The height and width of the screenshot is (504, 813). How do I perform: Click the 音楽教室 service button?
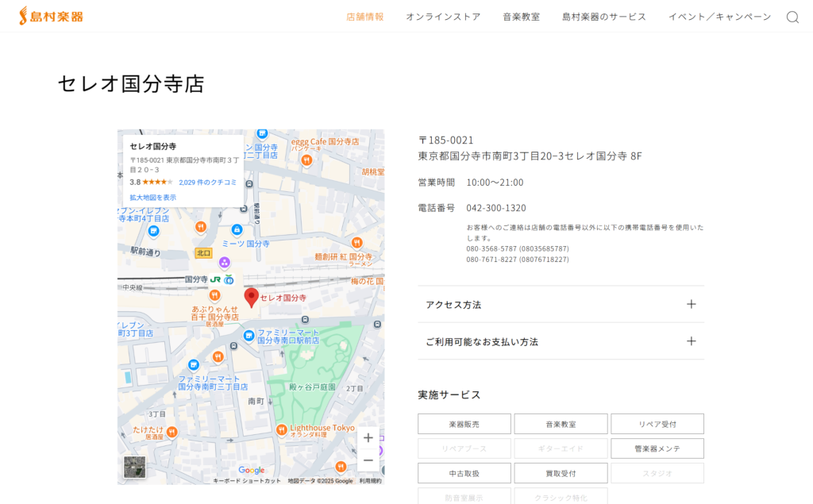click(561, 424)
